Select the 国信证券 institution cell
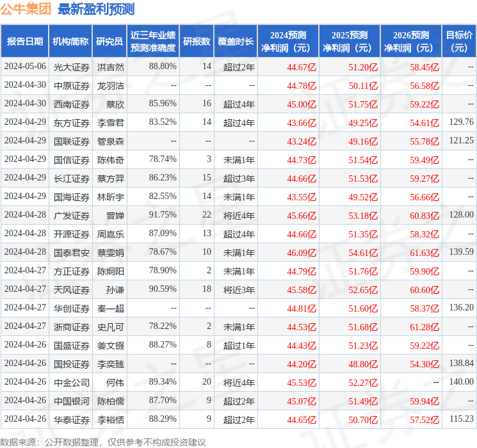Viewport: 477px width, 448px height. coord(72,160)
